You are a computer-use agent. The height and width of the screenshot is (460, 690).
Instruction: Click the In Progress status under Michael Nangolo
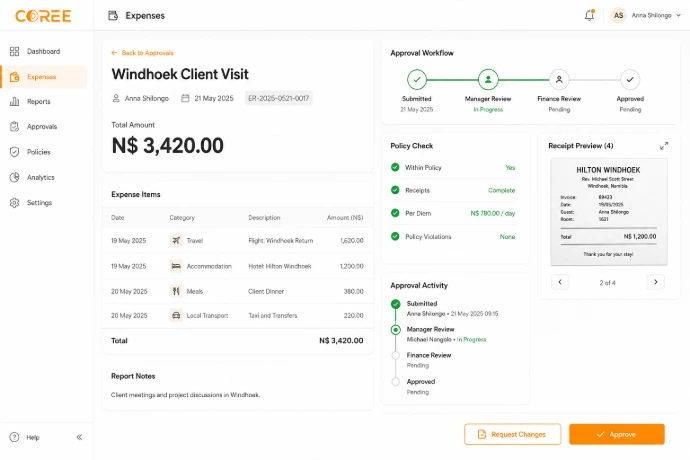[x=472, y=340]
